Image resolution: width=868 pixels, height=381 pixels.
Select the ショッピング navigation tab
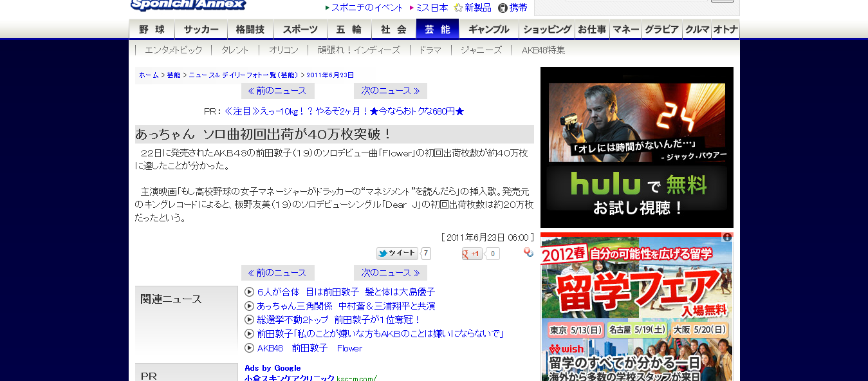(547, 30)
